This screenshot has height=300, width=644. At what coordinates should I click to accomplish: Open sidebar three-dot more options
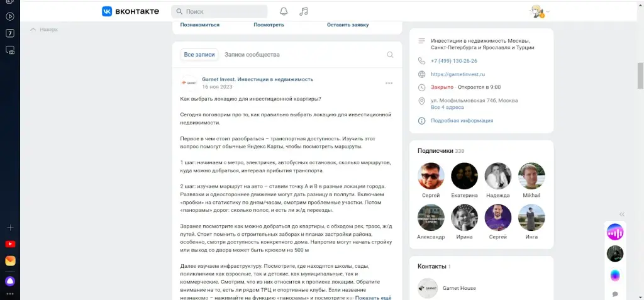(x=10, y=294)
